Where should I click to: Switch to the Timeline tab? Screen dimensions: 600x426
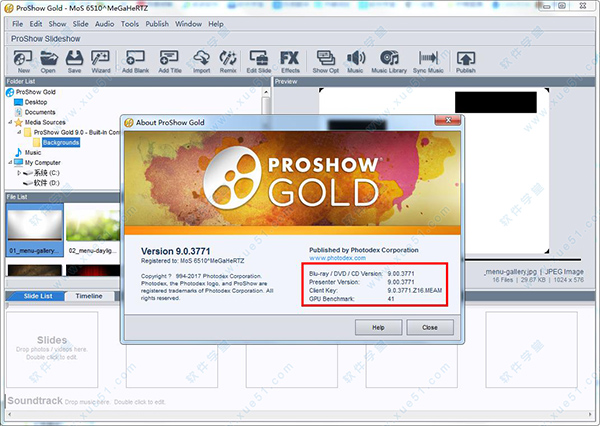tap(89, 296)
